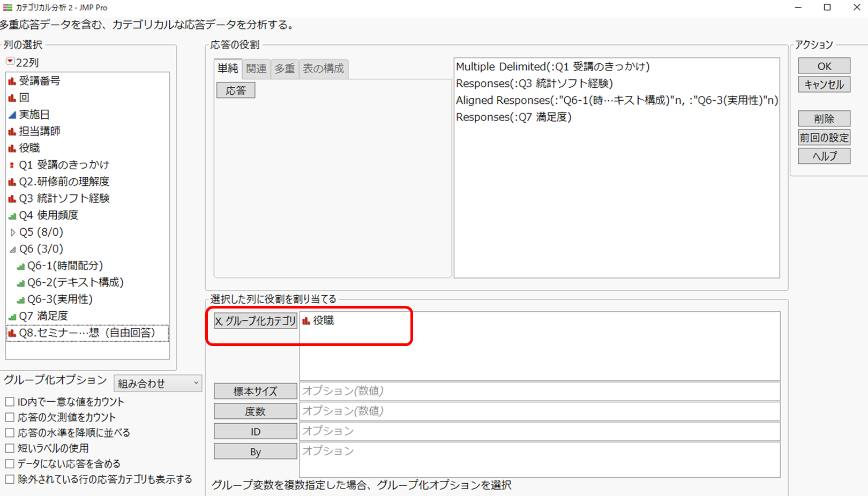Select 受講番号 column in list
This screenshot has width=868, height=496.
click(40, 81)
